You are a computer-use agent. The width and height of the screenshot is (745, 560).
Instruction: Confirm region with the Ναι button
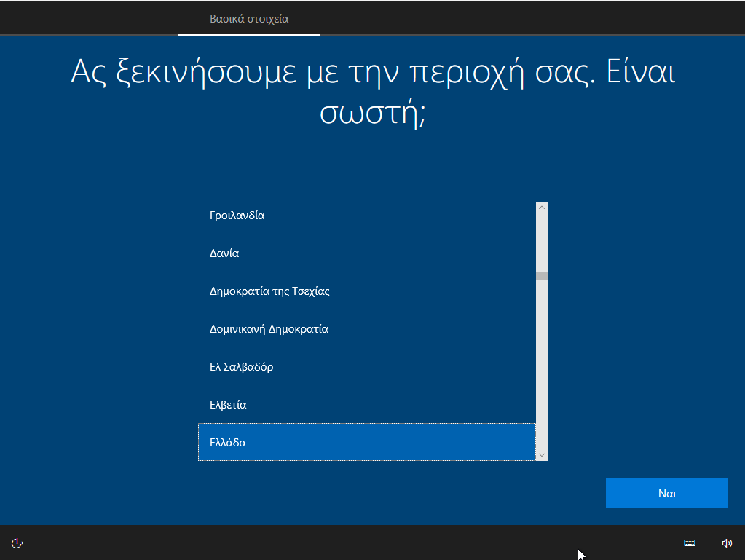coord(666,493)
